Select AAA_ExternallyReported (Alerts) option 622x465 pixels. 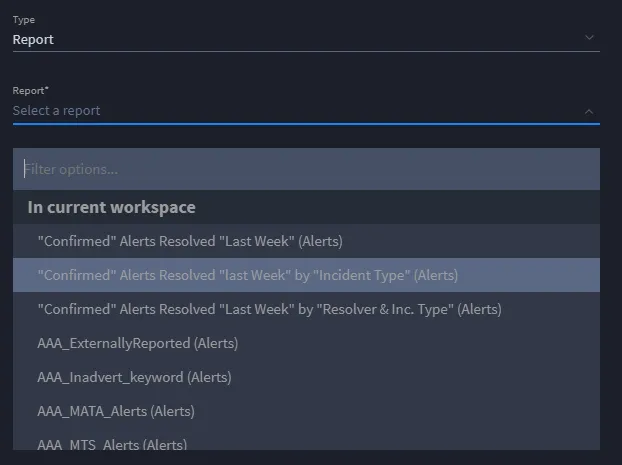[306, 344]
